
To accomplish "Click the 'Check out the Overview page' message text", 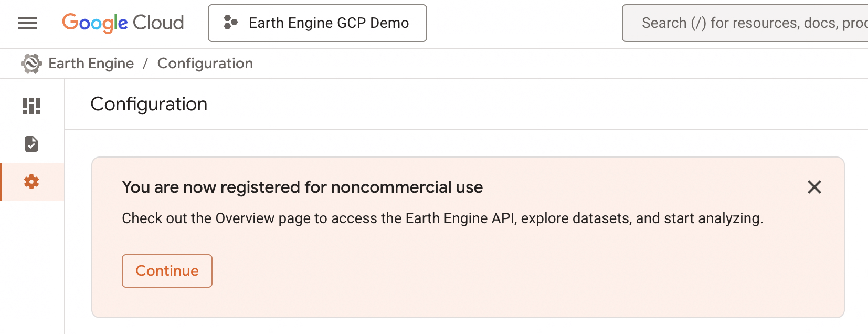I will (442, 218).
